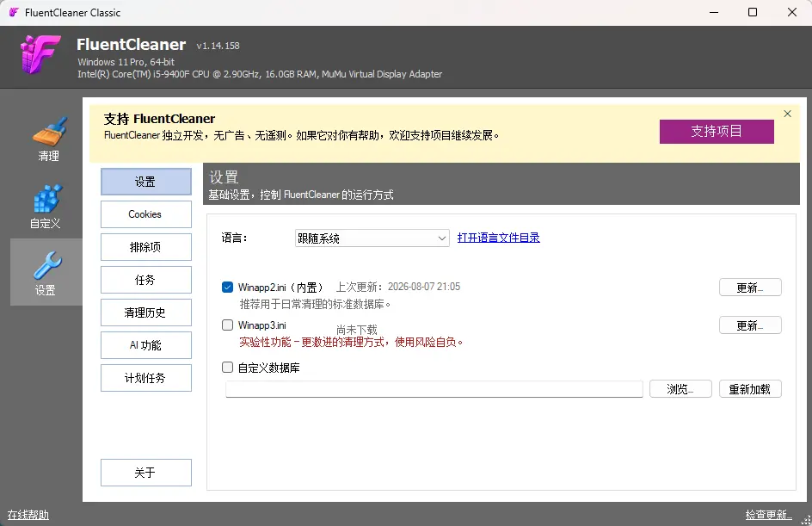Click the purple 支持项目 button
This screenshot has width=812, height=526.
click(x=717, y=132)
